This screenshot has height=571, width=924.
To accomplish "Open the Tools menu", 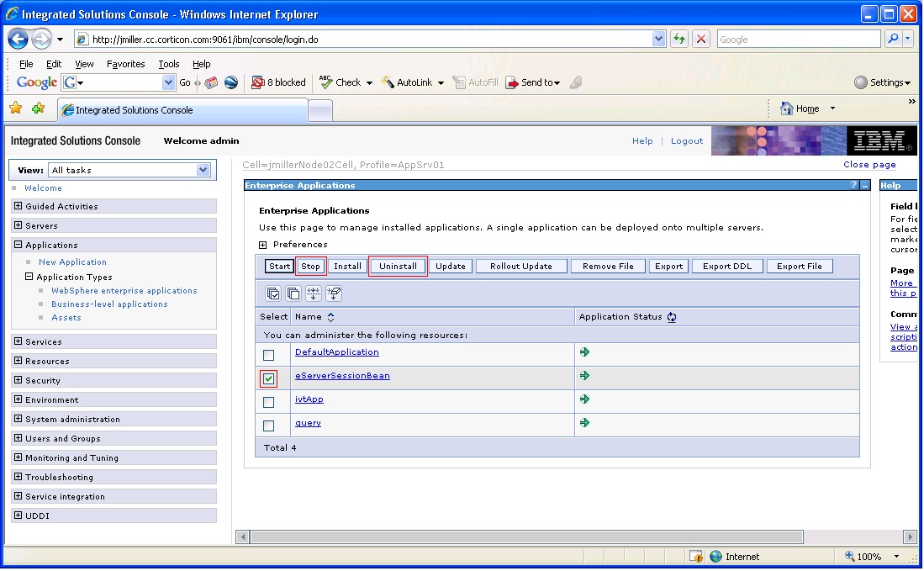I will click(168, 64).
